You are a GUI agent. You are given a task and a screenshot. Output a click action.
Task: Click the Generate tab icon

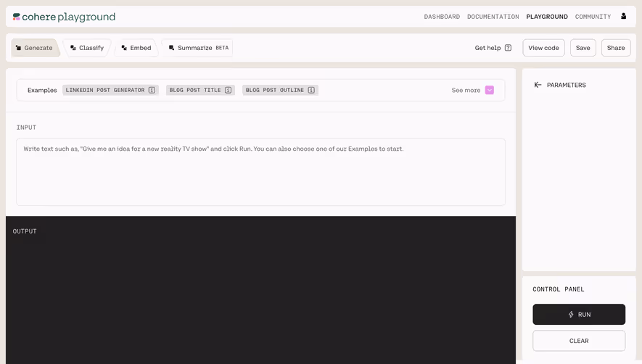tap(18, 48)
